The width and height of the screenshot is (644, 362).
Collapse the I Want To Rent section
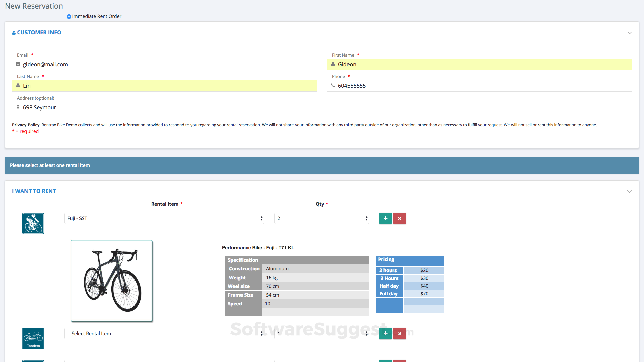[629, 191]
